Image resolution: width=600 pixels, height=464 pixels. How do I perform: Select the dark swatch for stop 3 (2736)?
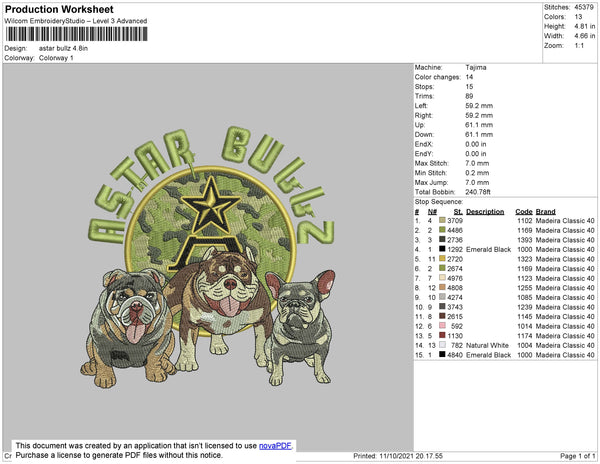[x=442, y=239]
